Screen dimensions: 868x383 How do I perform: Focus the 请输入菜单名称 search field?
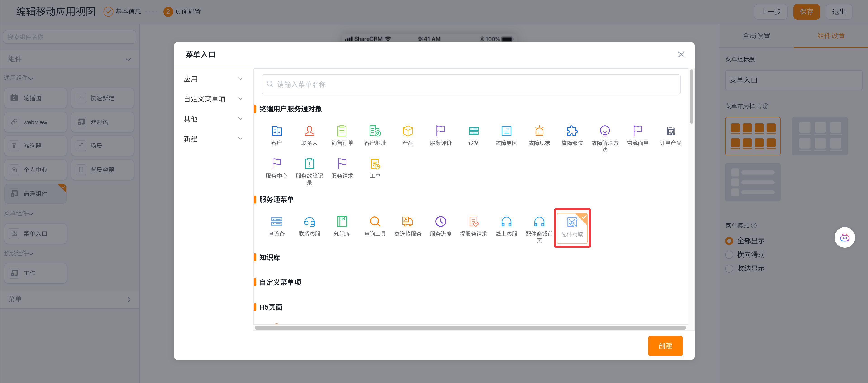[470, 84]
